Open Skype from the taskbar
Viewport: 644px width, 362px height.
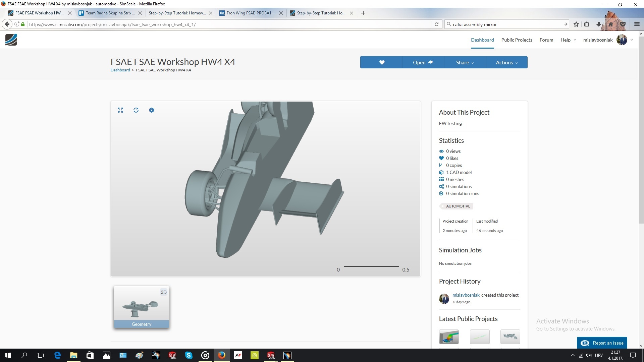tap(189, 355)
